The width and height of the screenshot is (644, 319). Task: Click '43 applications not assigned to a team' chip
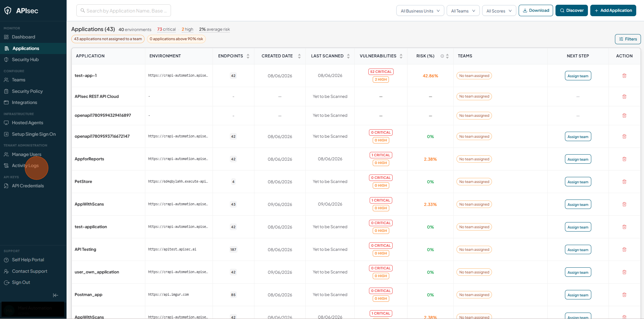tap(108, 39)
